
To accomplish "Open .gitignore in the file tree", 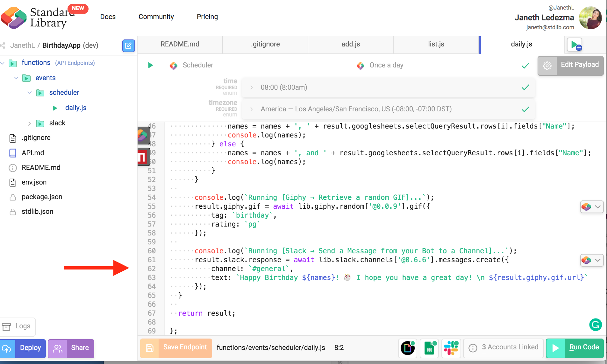I will 36,138.
